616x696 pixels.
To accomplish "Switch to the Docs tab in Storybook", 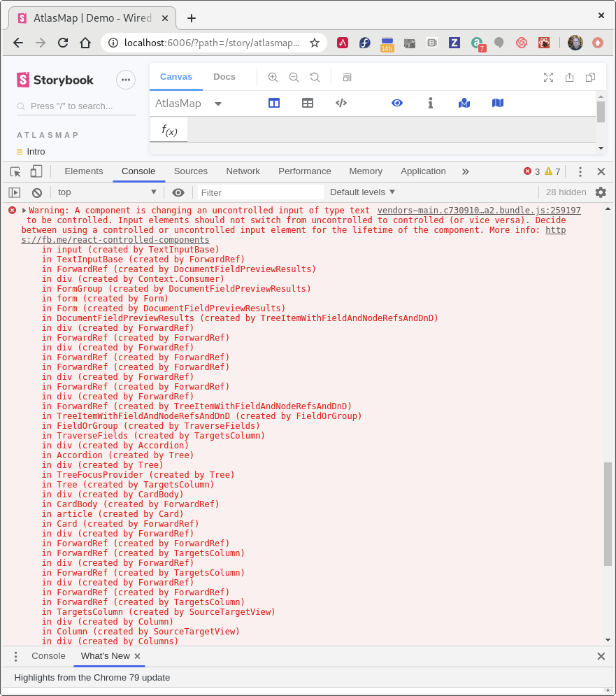I will tap(224, 77).
